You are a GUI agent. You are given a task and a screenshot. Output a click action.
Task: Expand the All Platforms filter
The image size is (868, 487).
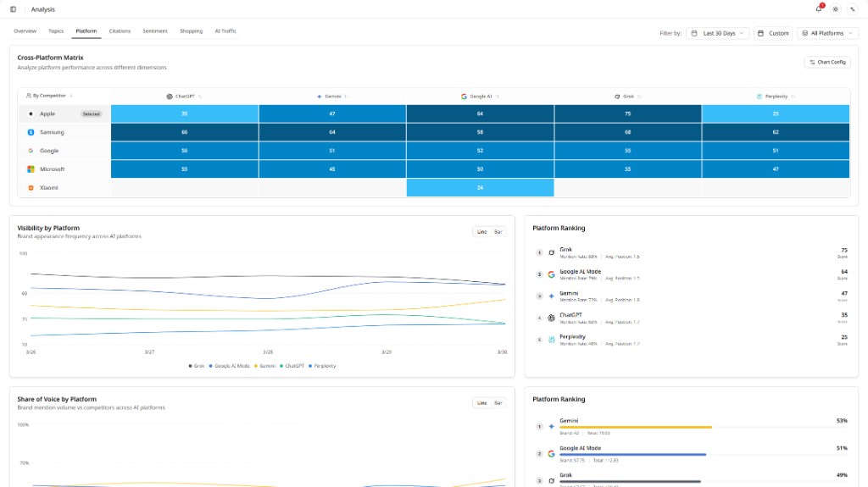[827, 33]
